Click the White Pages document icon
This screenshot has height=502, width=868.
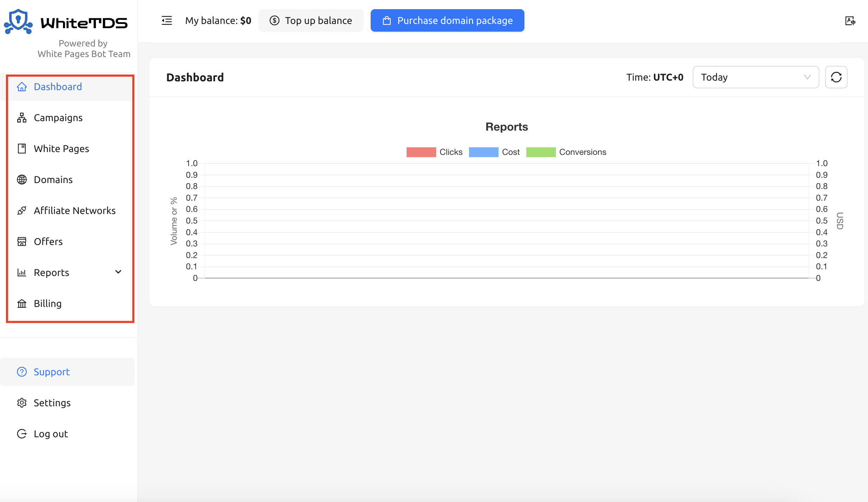[x=22, y=149]
